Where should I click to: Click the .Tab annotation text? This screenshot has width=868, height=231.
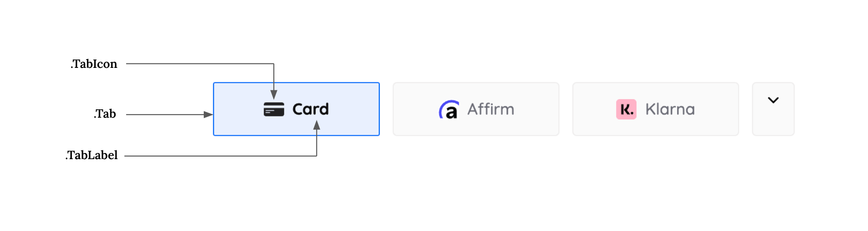pos(105,114)
